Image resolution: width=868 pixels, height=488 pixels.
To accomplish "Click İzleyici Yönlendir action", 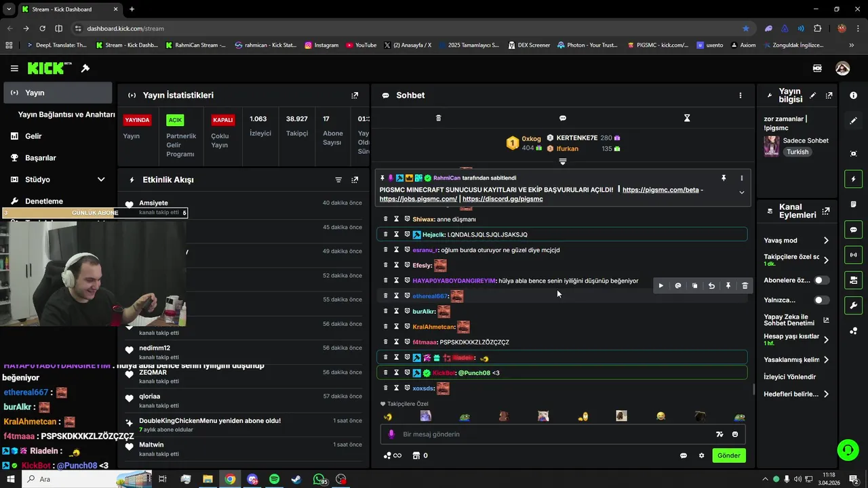I will [x=790, y=377].
